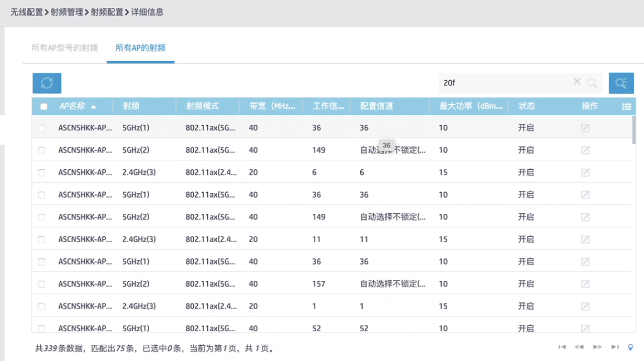
Task: Check the row with 2.4GHz(3) channel 1
Action: (x=42, y=306)
